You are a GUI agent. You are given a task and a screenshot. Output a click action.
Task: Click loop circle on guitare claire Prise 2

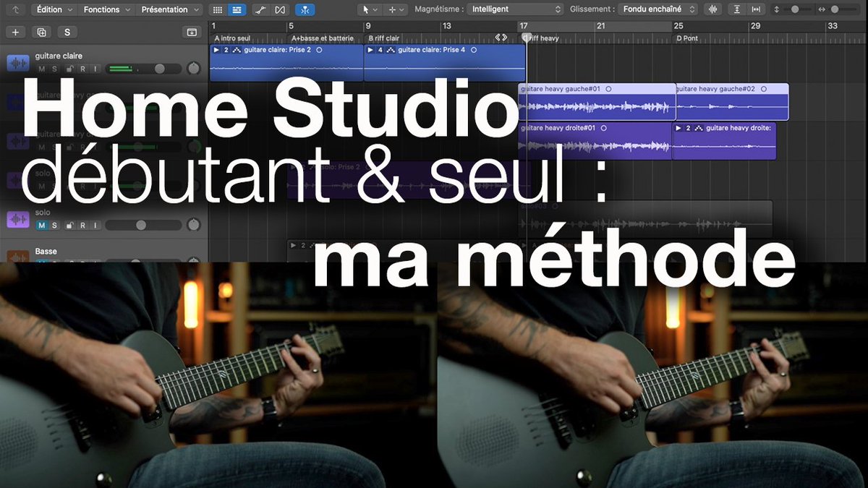319,50
